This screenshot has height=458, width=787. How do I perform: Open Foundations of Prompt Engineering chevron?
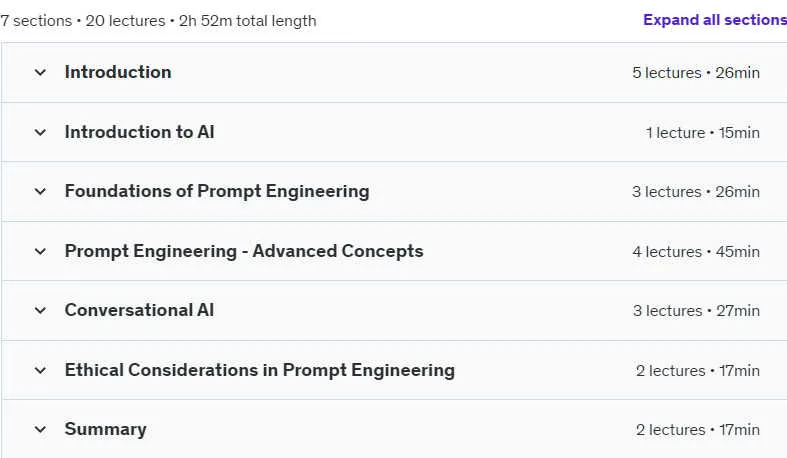click(40, 192)
